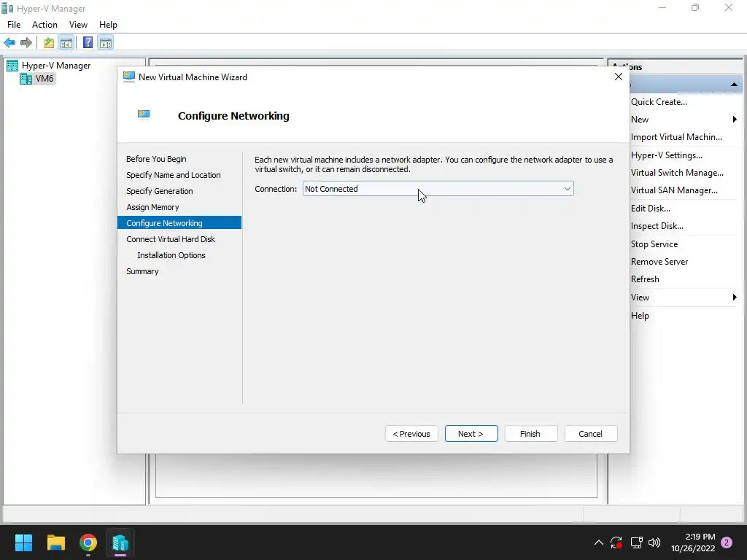This screenshot has width=747, height=560.
Task: Open the Action menu
Action: [44, 25]
